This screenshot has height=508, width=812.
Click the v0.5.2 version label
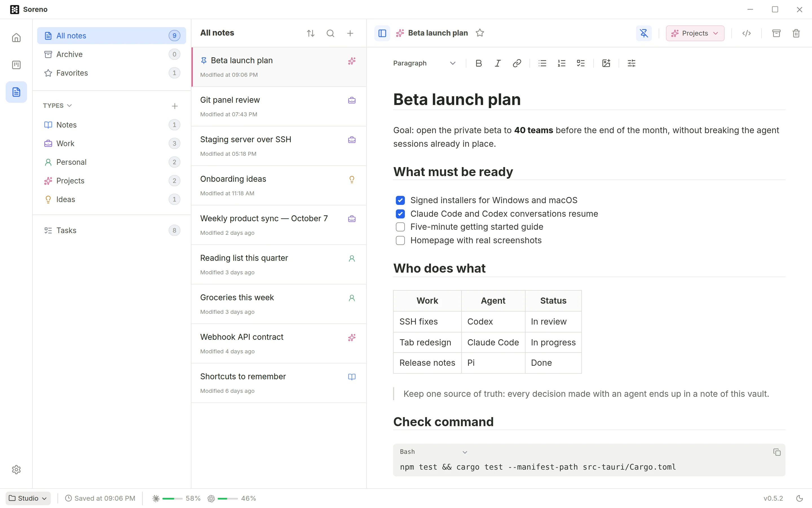773,498
